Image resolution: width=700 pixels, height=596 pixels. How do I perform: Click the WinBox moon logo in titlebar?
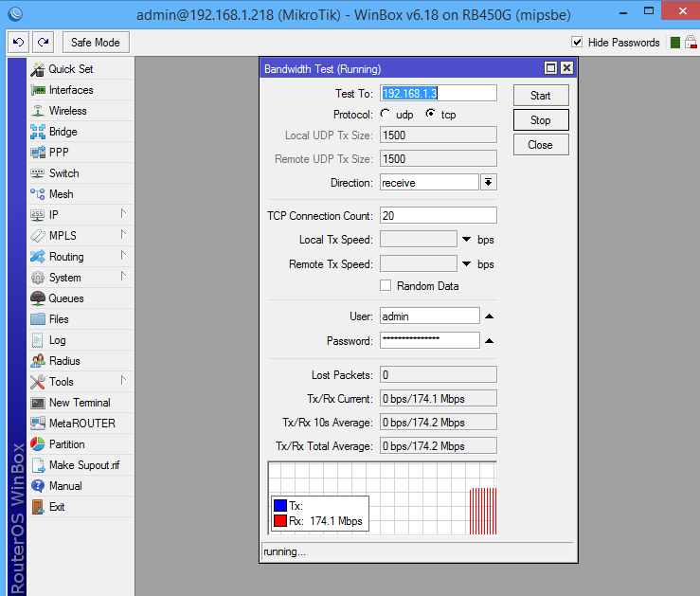coord(15,14)
